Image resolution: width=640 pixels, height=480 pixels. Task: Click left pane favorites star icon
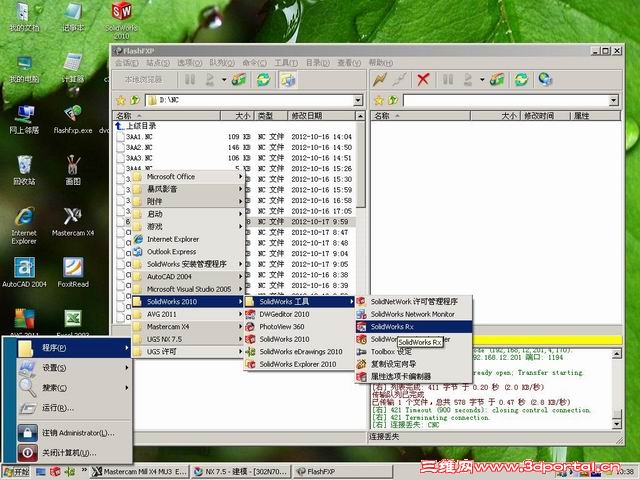click(120, 100)
